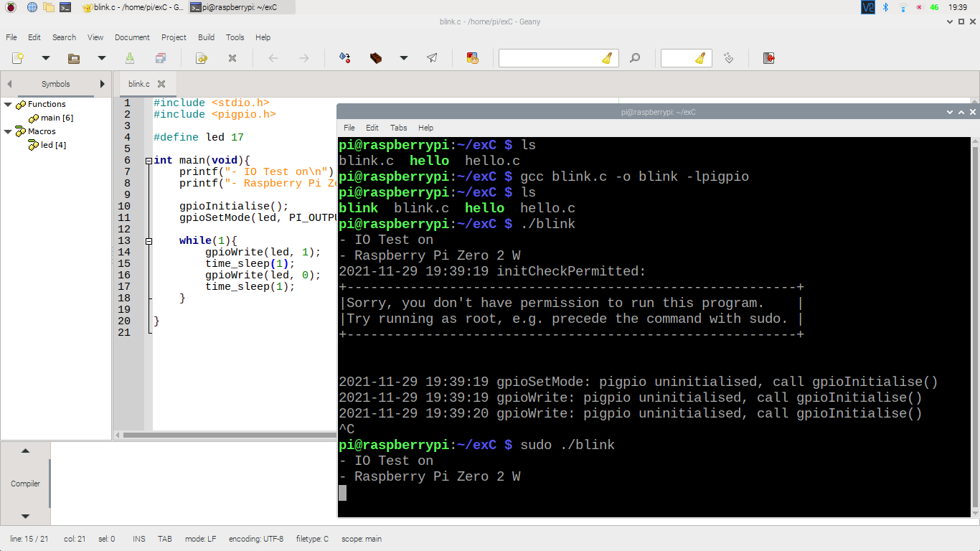The image size is (980, 551).
Task: Fold the while loop at line 13
Action: tap(149, 240)
